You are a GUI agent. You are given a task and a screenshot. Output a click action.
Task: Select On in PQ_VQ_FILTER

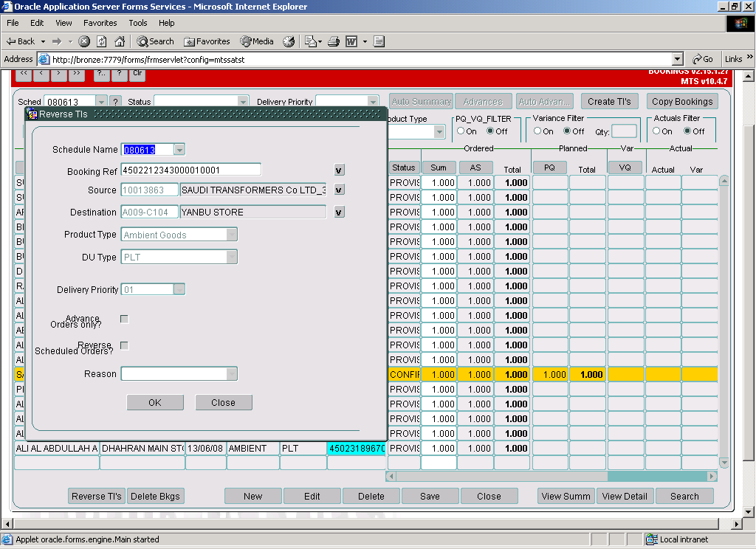(461, 131)
